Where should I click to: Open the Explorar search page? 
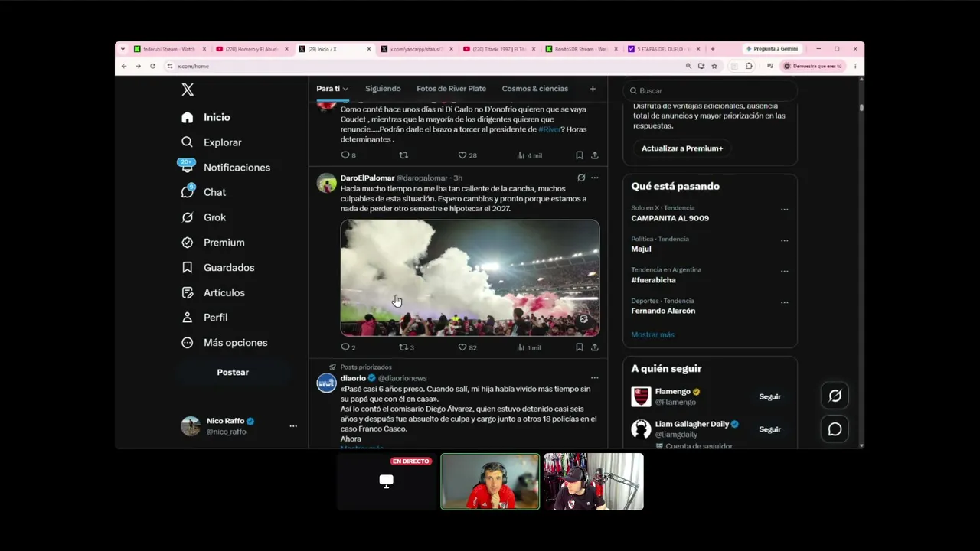pyautogui.click(x=211, y=142)
